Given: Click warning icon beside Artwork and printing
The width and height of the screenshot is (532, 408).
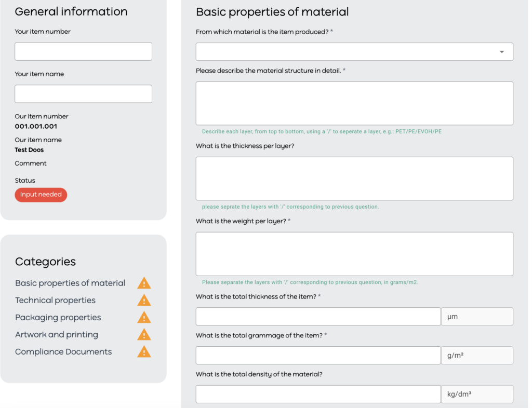Looking at the screenshot, I should (x=144, y=334).
